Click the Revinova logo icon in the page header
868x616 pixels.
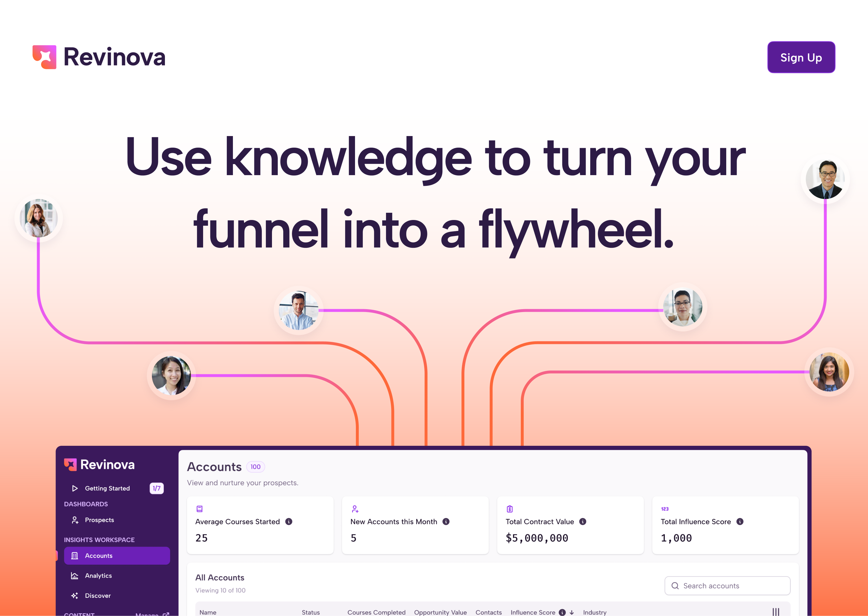(44, 57)
